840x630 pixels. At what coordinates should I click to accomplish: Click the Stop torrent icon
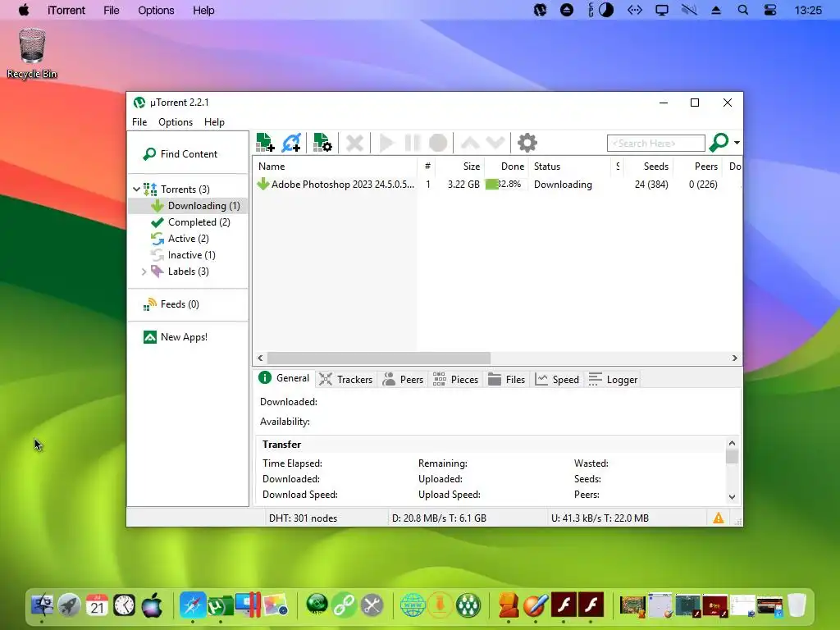(x=438, y=143)
